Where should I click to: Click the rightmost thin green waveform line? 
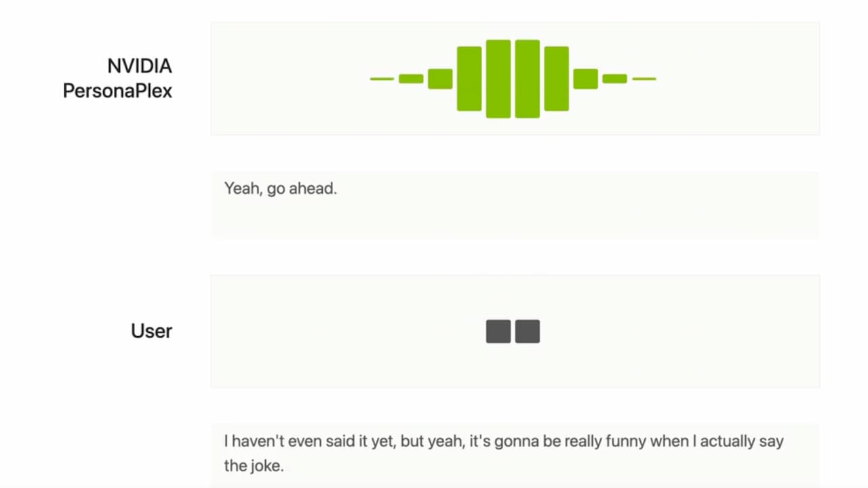click(644, 79)
